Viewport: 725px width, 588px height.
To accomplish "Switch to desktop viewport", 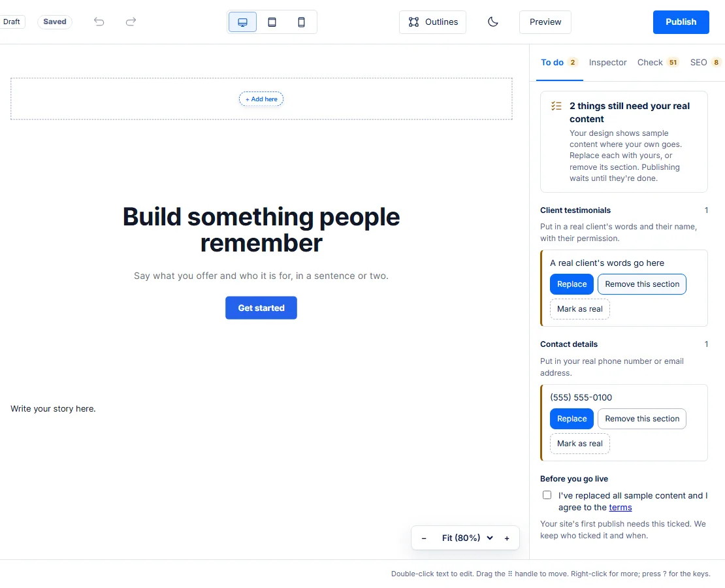I will pyautogui.click(x=242, y=22).
